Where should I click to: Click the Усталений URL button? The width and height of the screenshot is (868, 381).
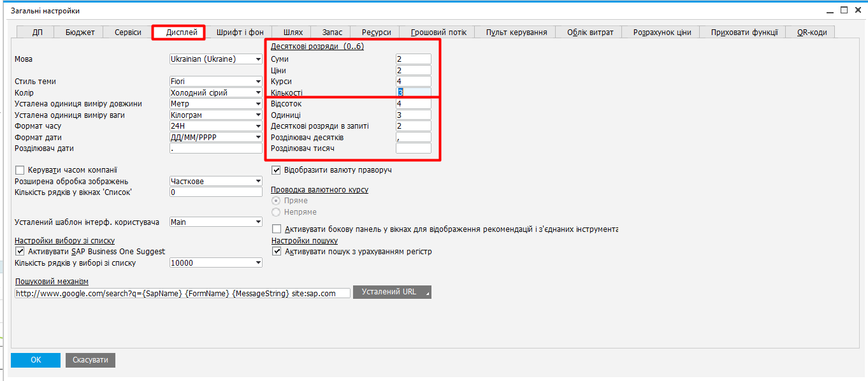(392, 292)
